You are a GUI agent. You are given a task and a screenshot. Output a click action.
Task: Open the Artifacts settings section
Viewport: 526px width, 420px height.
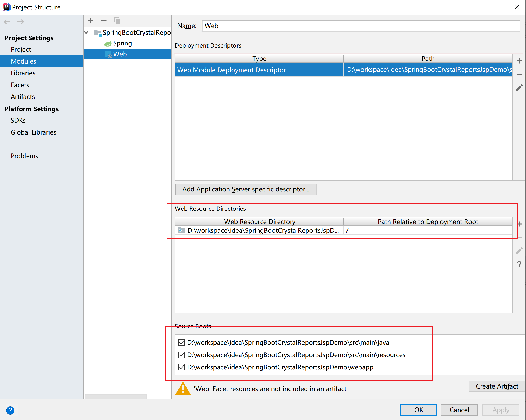point(23,97)
